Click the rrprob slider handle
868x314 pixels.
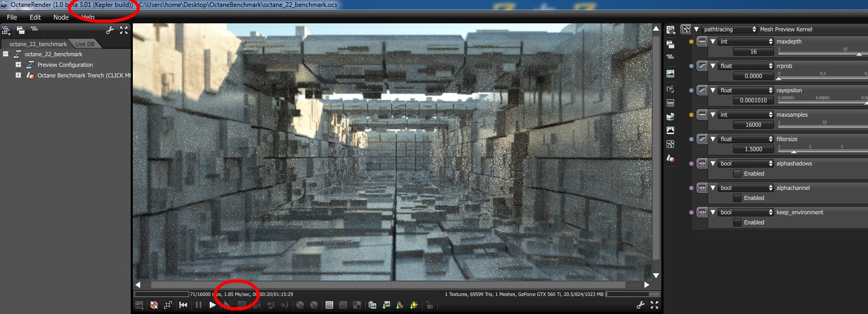(779, 78)
